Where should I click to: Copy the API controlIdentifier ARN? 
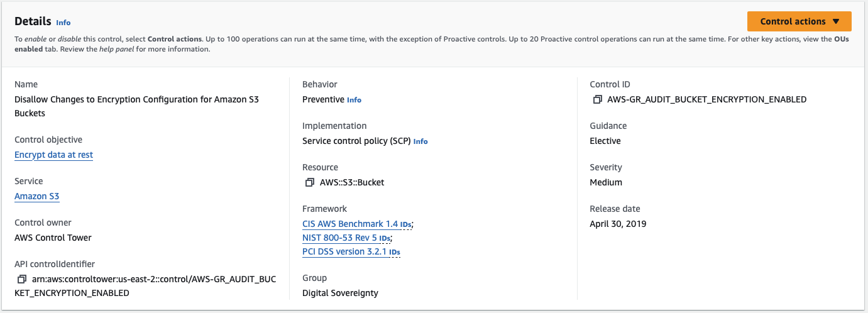[22, 279]
